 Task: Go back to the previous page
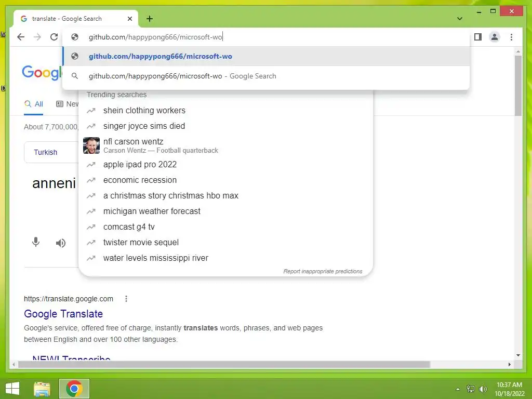coord(21,37)
